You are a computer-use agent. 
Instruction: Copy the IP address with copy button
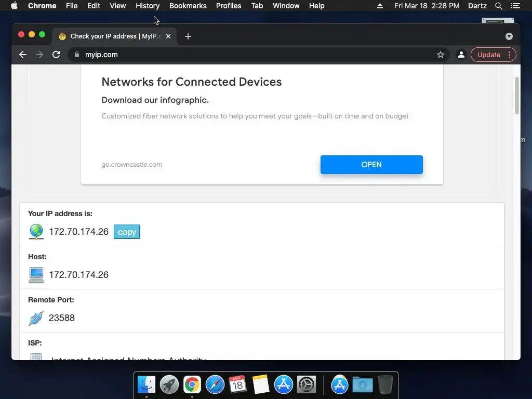[x=127, y=232]
